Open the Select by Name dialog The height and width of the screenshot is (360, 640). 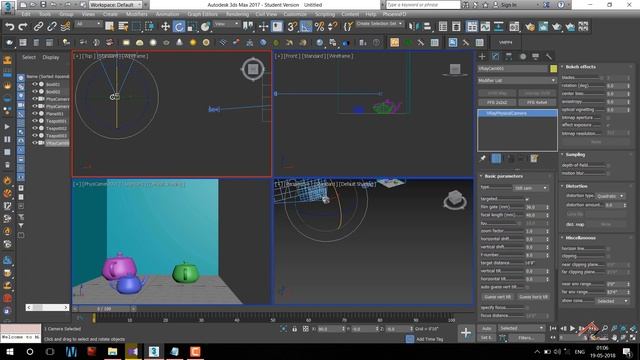coord(123,27)
